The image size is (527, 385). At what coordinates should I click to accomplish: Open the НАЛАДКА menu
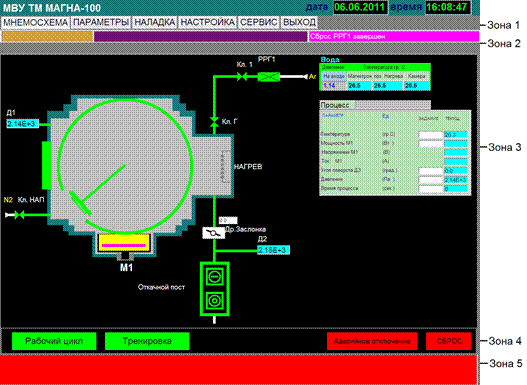(x=155, y=23)
